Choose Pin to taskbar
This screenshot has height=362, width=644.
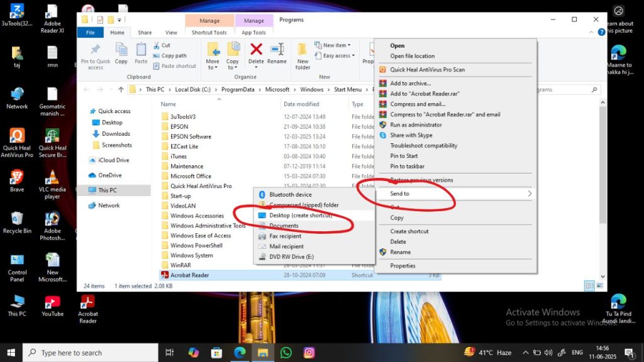coord(407,166)
